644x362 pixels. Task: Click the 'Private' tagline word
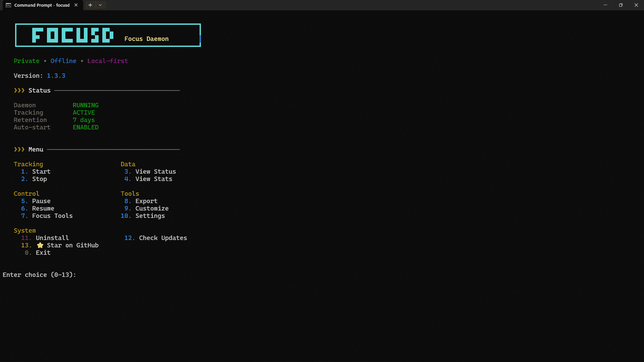tap(26, 61)
